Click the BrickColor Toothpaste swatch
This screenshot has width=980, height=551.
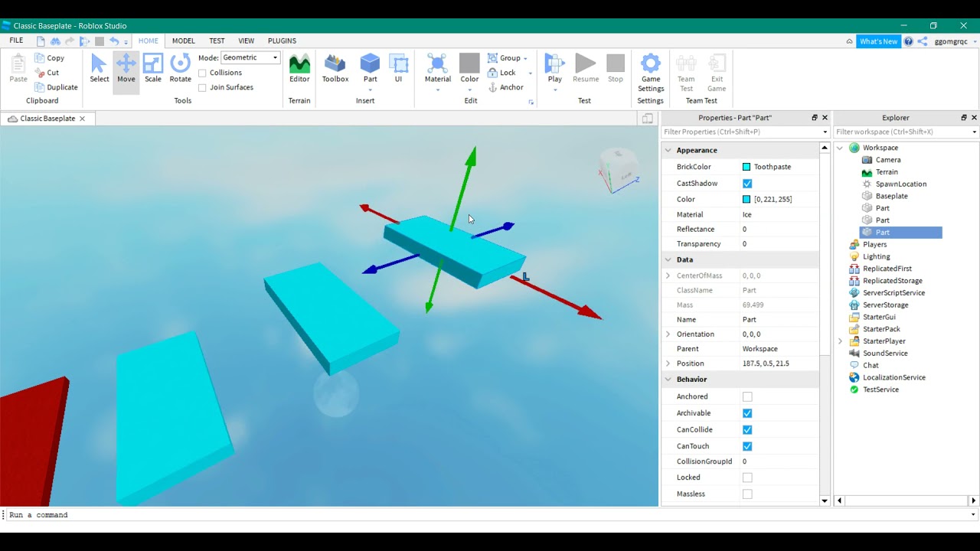pos(746,167)
